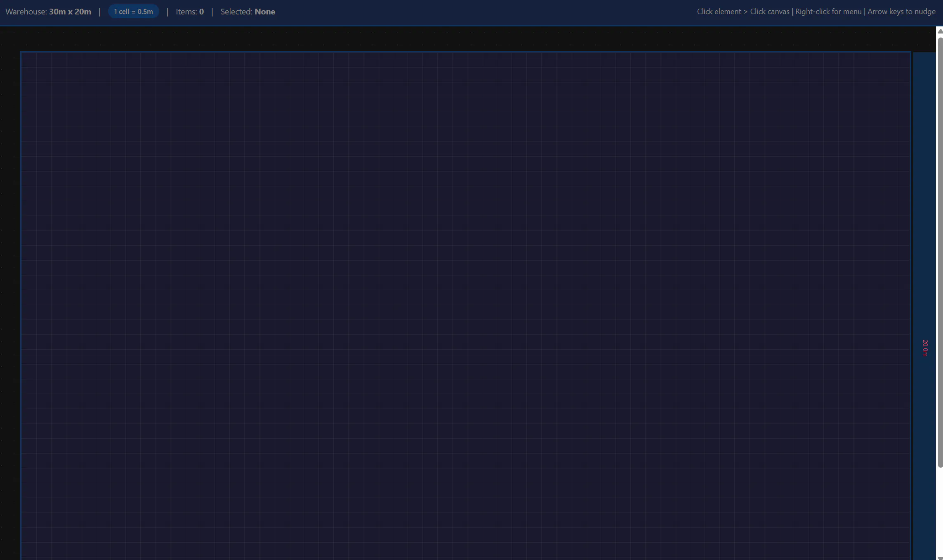Click the '30m x 20m' bold dimensions text
Screen dimensions: 943x560
tap(70, 12)
